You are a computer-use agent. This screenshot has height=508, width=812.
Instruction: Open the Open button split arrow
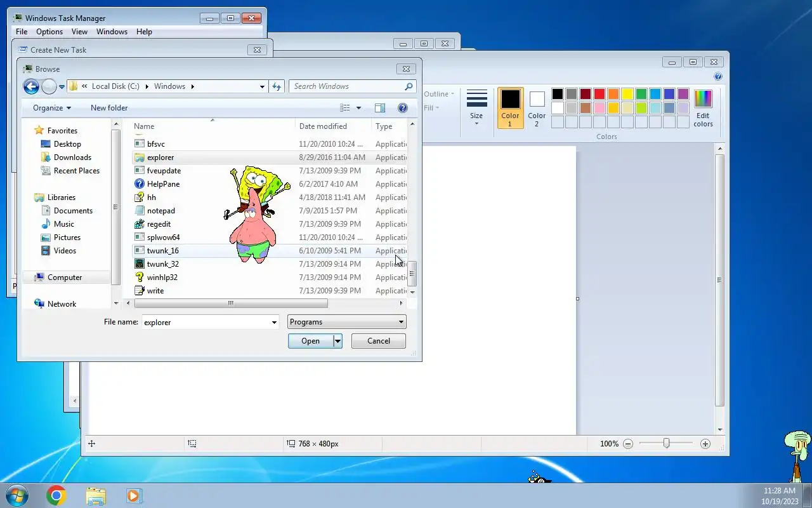pos(337,341)
